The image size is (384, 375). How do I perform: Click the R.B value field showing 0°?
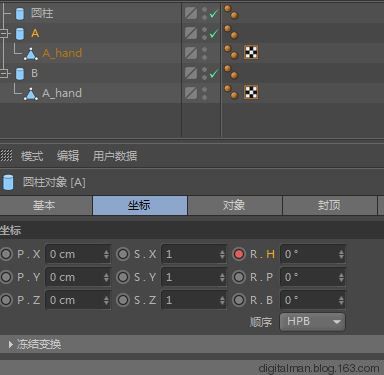[313, 300]
